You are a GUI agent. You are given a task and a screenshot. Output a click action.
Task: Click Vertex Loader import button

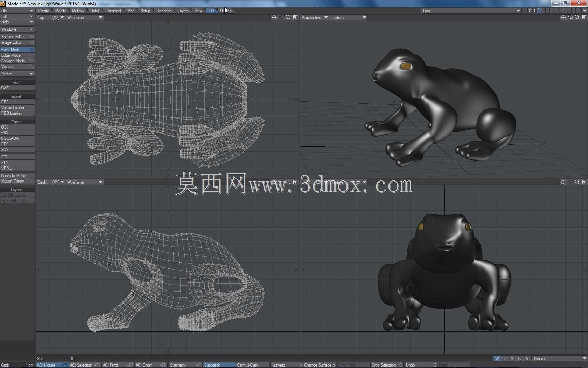pos(17,108)
